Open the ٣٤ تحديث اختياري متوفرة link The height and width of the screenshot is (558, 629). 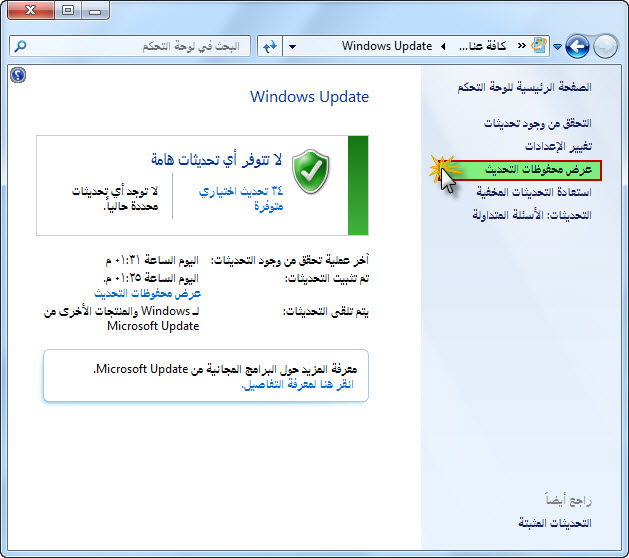pyautogui.click(x=241, y=199)
